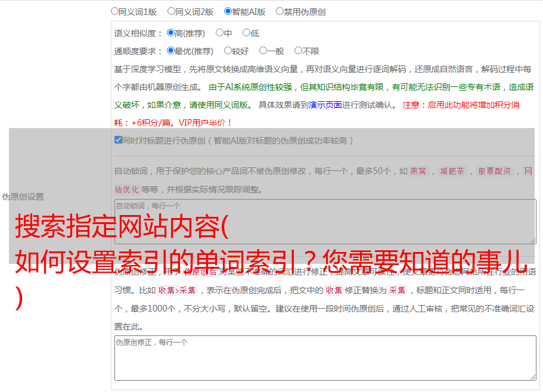Select the 同义词1版 radio option
543x392 pixels.
click(114, 11)
